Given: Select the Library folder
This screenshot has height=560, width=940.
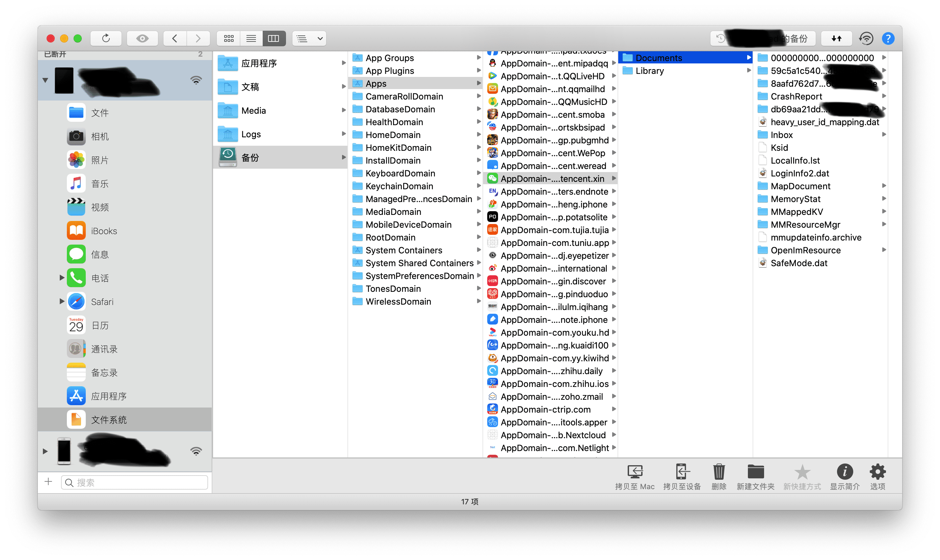Looking at the screenshot, I should pos(650,71).
